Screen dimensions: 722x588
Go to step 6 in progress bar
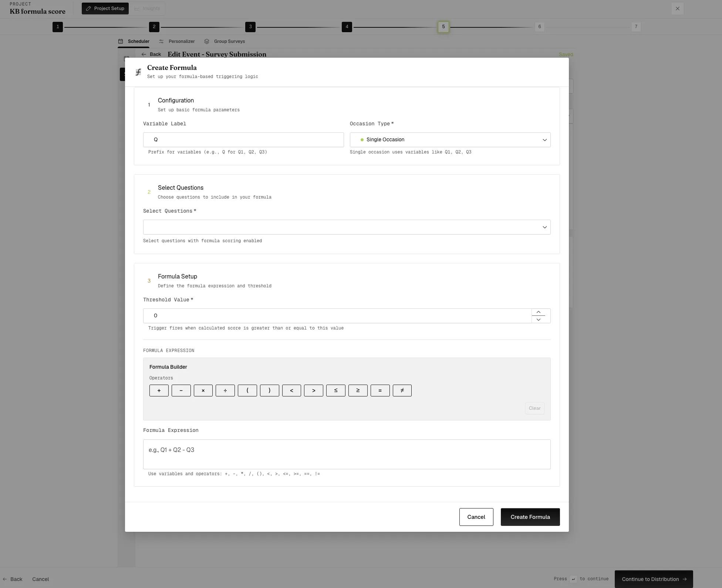[x=540, y=27]
